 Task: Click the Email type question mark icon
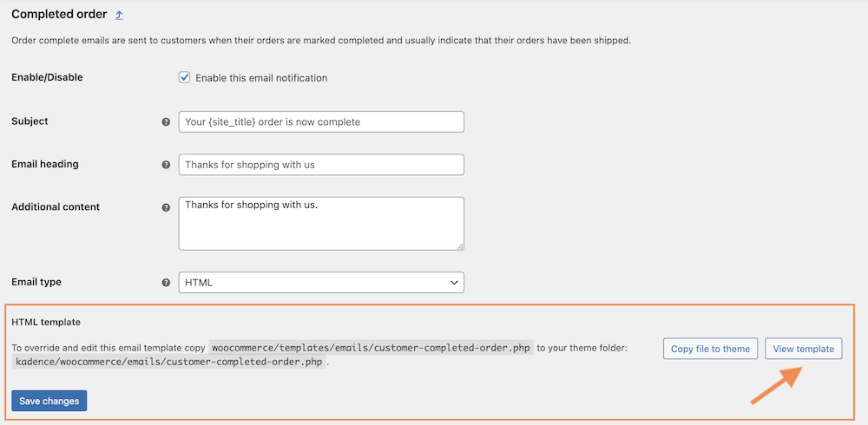point(166,282)
